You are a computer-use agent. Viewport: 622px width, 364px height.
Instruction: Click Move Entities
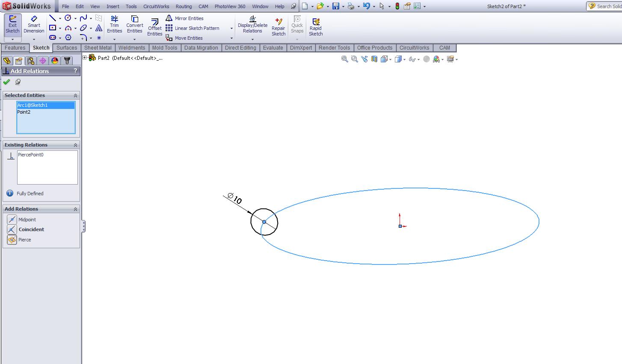[x=184, y=38]
